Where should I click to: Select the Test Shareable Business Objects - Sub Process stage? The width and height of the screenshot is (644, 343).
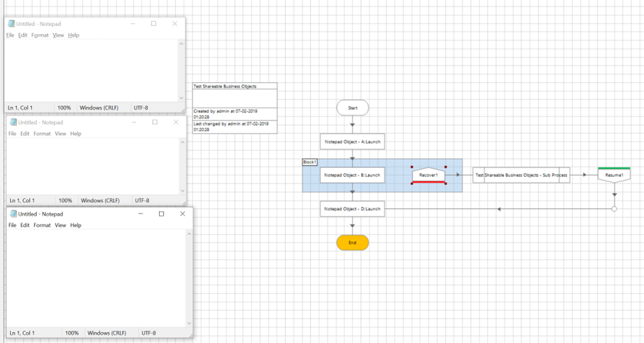521,175
